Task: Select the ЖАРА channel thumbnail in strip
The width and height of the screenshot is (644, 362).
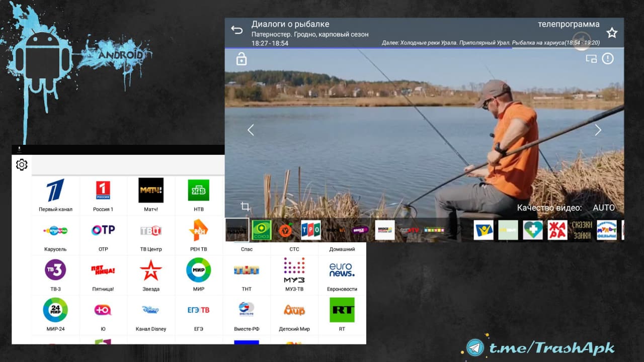Action: (x=557, y=230)
